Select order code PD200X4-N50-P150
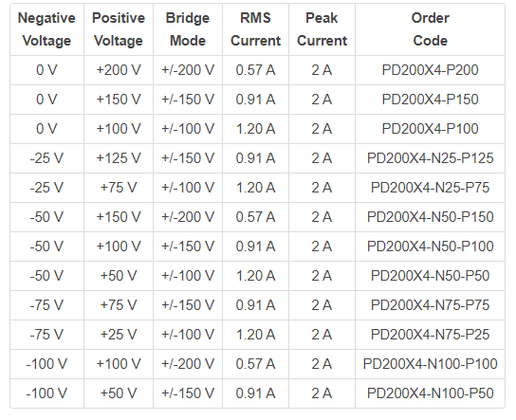The height and width of the screenshot is (420, 516). coord(430,217)
